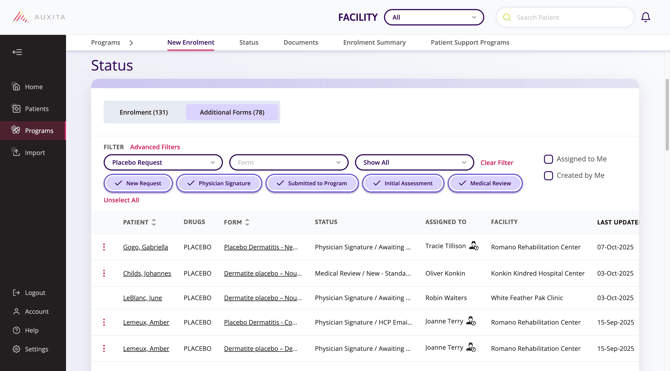Open row menu for Gogo, Gabriella
Screen dimensions: 670x371
pyautogui.click(x=104, y=247)
